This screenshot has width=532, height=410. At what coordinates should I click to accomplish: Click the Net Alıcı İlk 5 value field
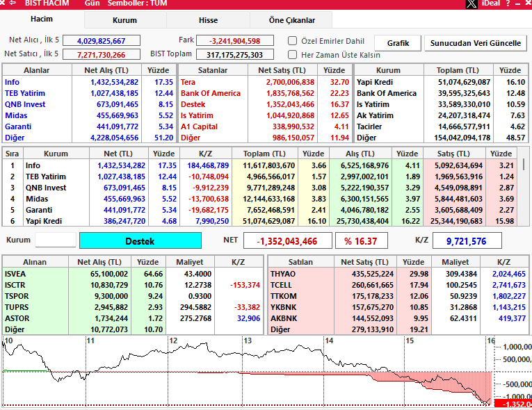102,41
